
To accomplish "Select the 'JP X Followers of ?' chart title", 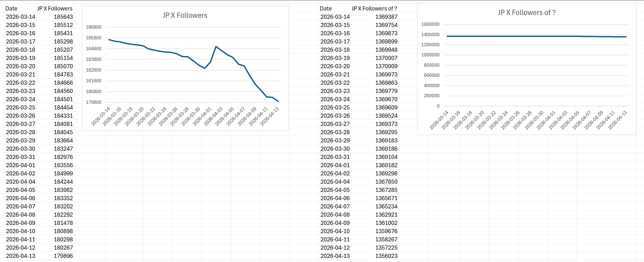I will point(526,13).
